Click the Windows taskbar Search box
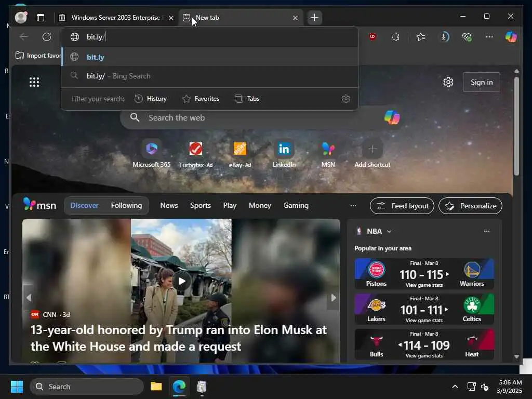The width and height of the screenshot is (532, 399). 87,387
